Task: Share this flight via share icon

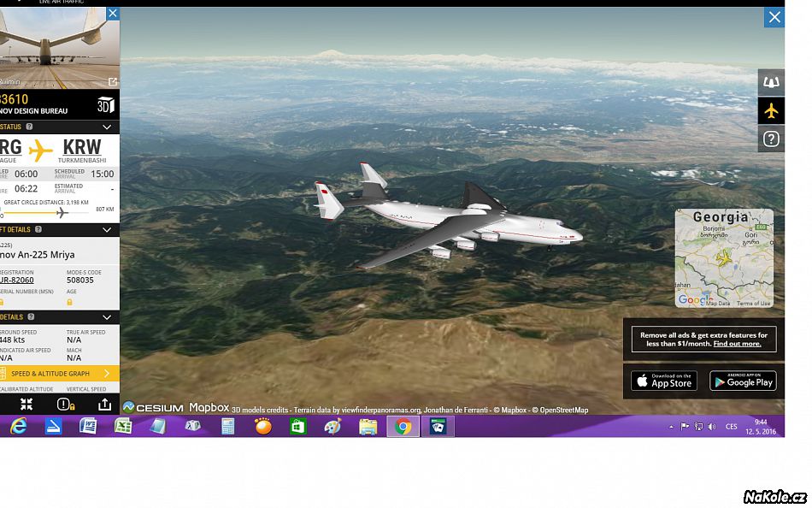Action: tap(104, 405)
